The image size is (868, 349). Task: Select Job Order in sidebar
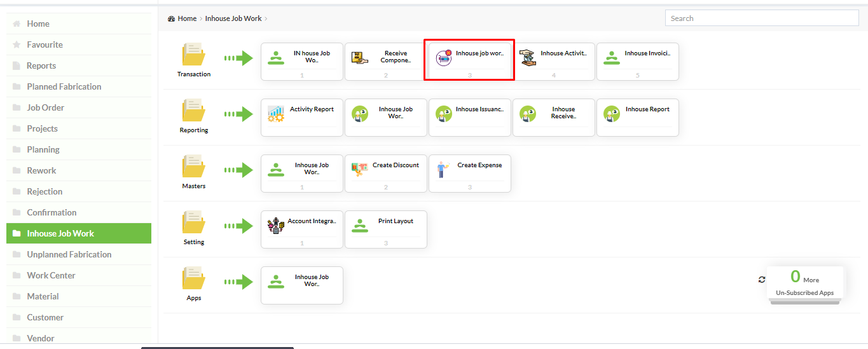click(x=79, y=107)
